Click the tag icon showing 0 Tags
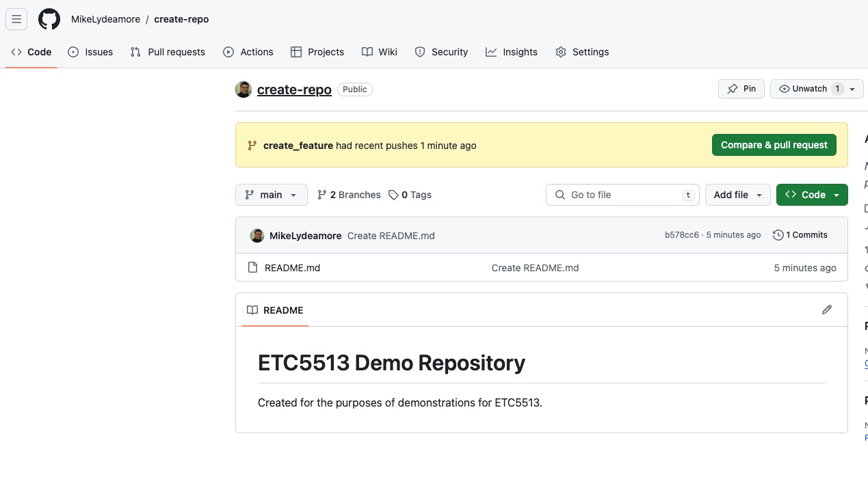Screen dimensions: 868x479 (x=393, y=195)
